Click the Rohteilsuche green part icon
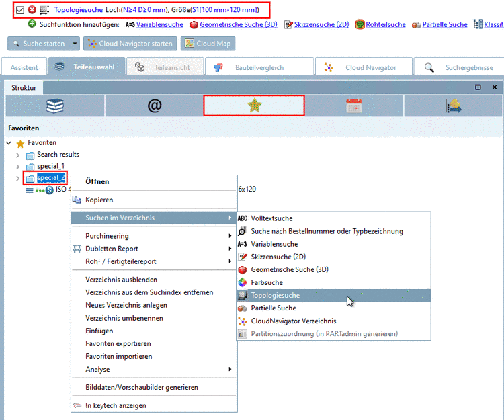Viewport: 504px width, 420px height. [x=360, y=24]
